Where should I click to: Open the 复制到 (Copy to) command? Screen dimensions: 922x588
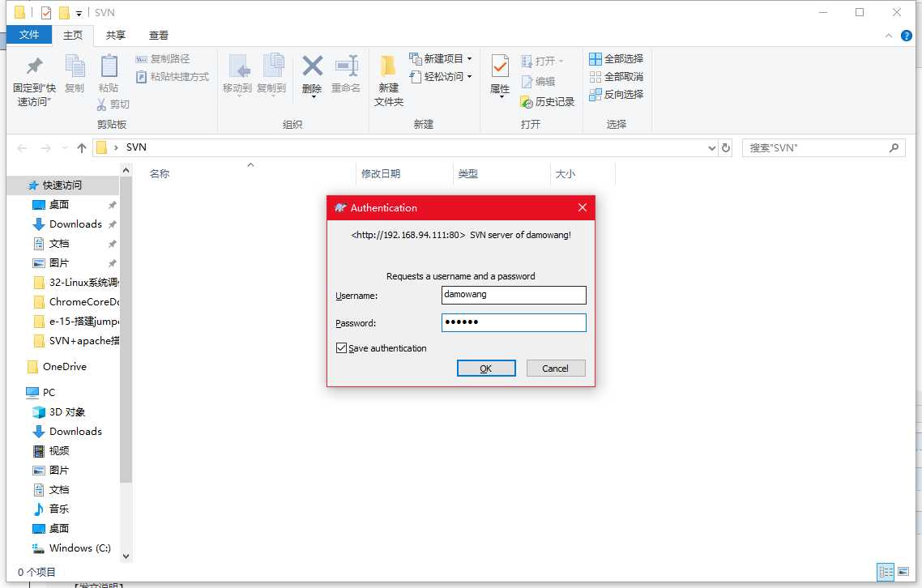(271, 74)
